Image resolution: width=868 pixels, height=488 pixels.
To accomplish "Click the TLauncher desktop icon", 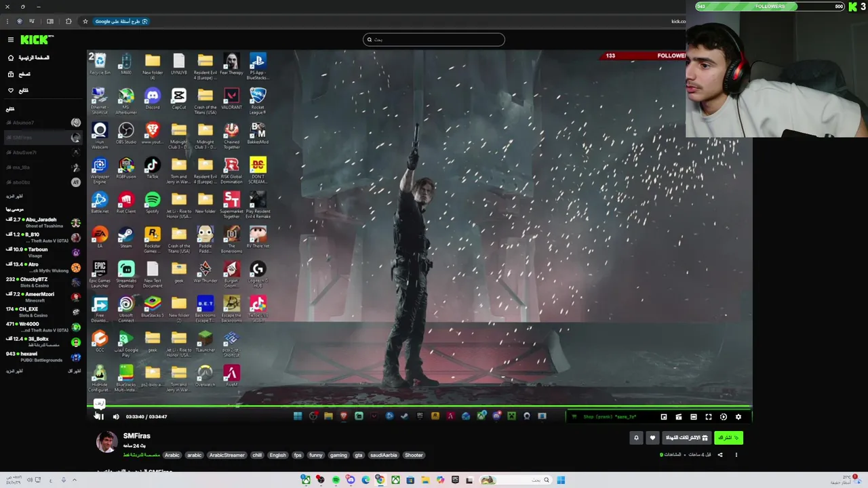I will [205, 342].
